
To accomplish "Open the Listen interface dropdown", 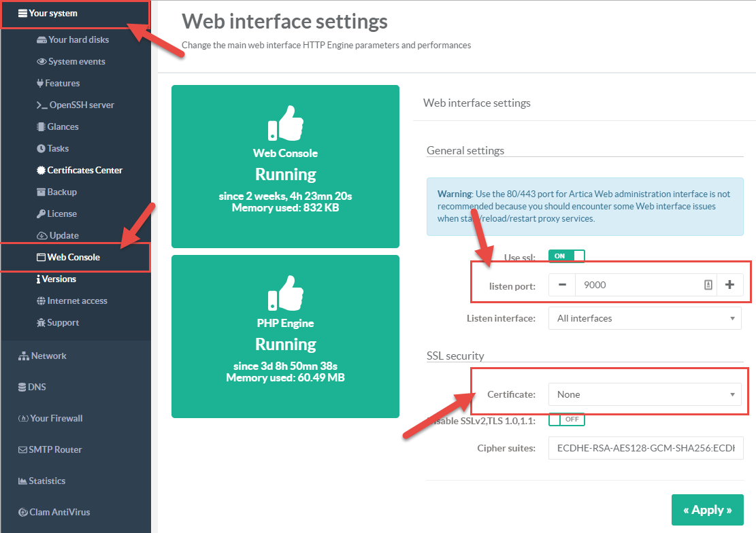I will 644,318.
